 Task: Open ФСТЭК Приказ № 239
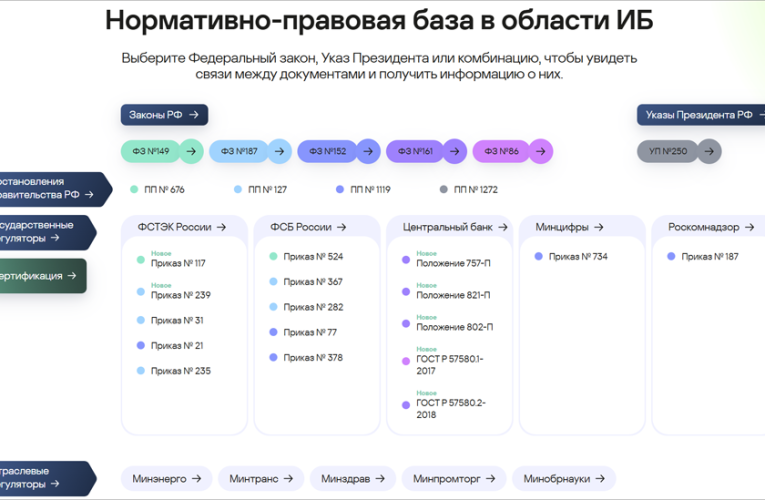[174, 291]
